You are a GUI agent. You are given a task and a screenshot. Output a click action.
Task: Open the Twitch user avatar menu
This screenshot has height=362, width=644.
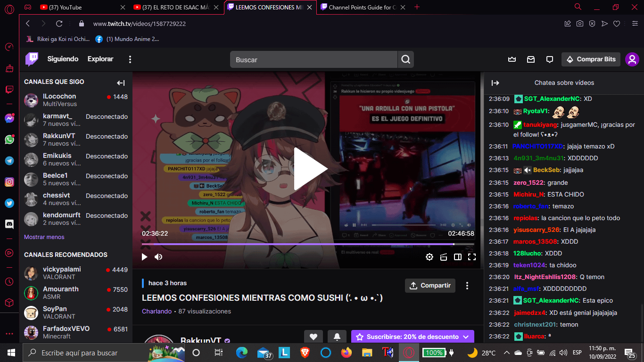pos(632,59)
